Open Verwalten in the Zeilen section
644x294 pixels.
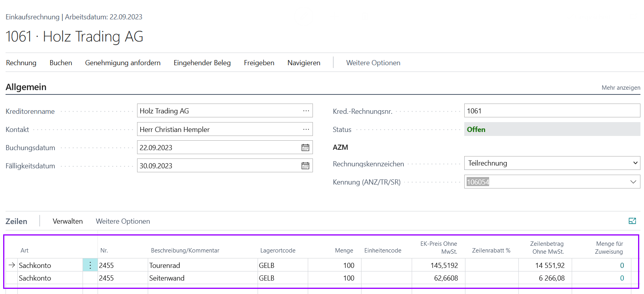pos(68,221)
